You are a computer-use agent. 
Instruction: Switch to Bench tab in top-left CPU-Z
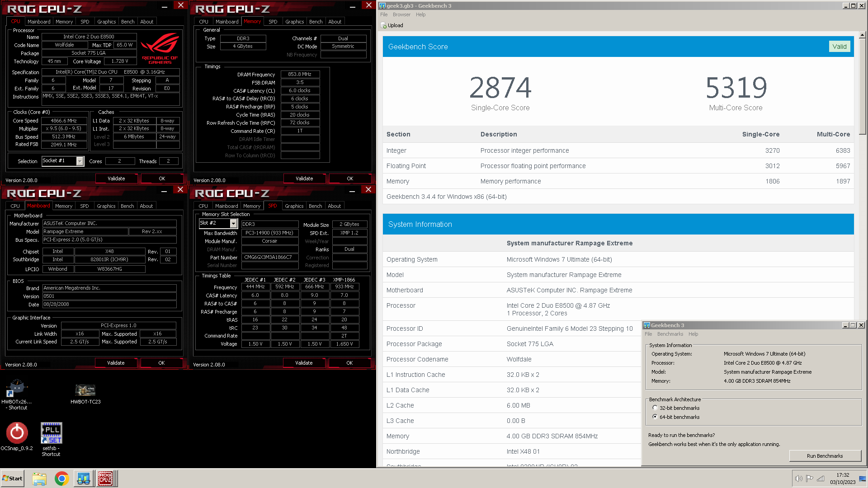pos(128,22)
